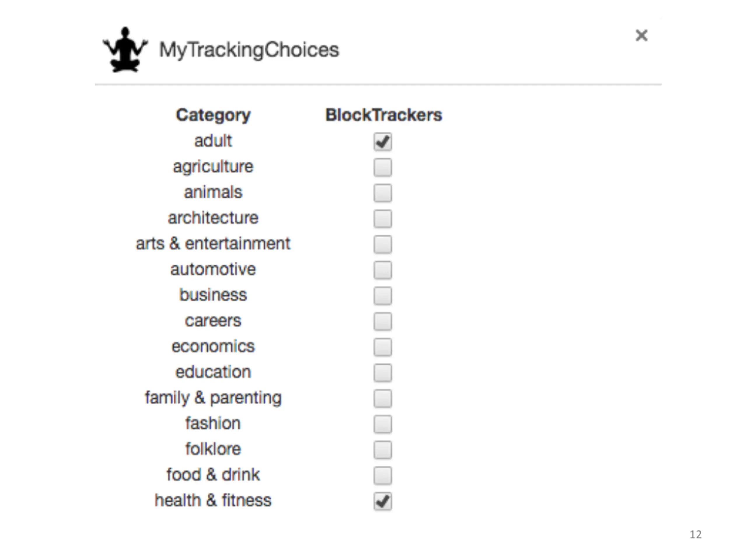Check the careers checkbox
This screenshot has width=747, height=560.
(x=383, y=321)
